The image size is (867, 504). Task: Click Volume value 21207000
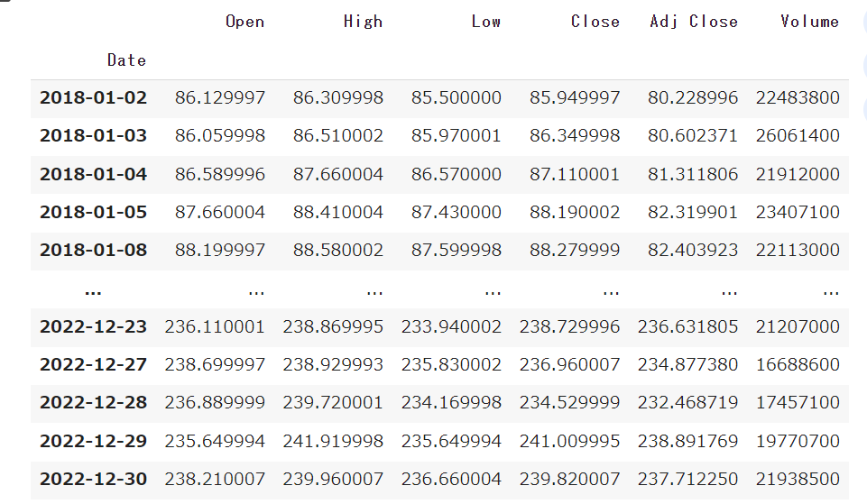(x=798, y=327)
